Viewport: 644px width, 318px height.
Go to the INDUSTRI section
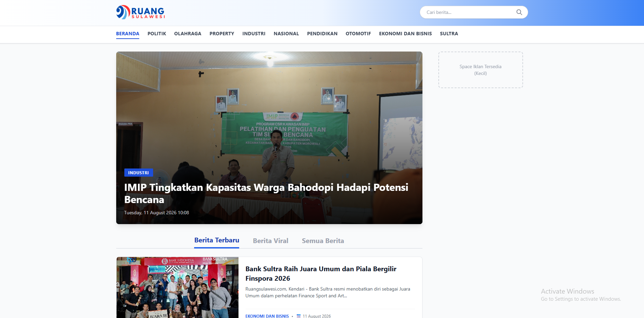254,34
